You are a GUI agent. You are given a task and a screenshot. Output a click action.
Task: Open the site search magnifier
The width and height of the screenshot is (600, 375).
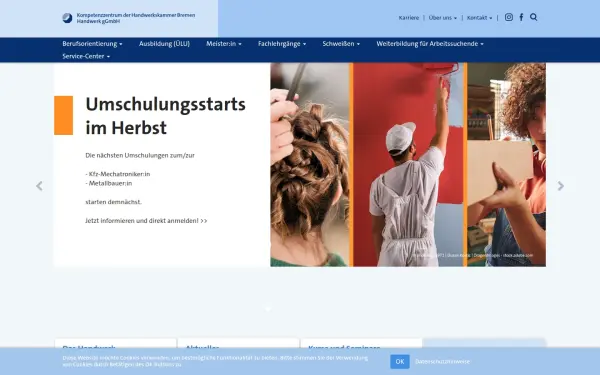click(x=533, y=17)
